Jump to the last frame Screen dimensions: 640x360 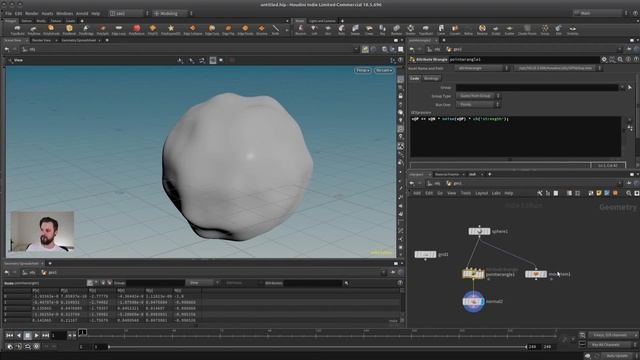click(45, 336)
